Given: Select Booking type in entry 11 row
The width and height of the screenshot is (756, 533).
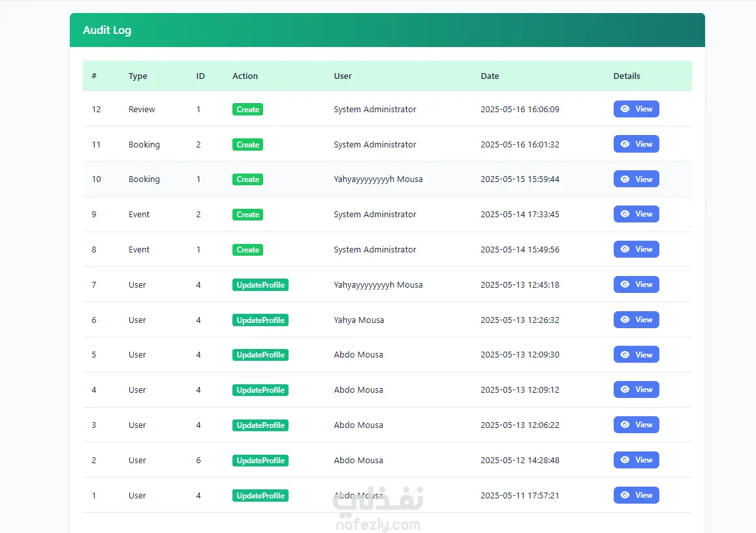Looking at the screenshot, I should coord(144,145).
